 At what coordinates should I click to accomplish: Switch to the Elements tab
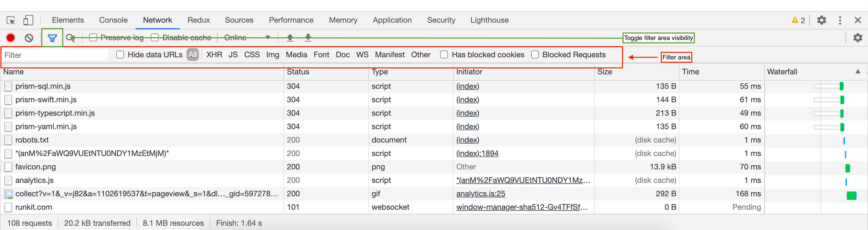click(68, 20)
